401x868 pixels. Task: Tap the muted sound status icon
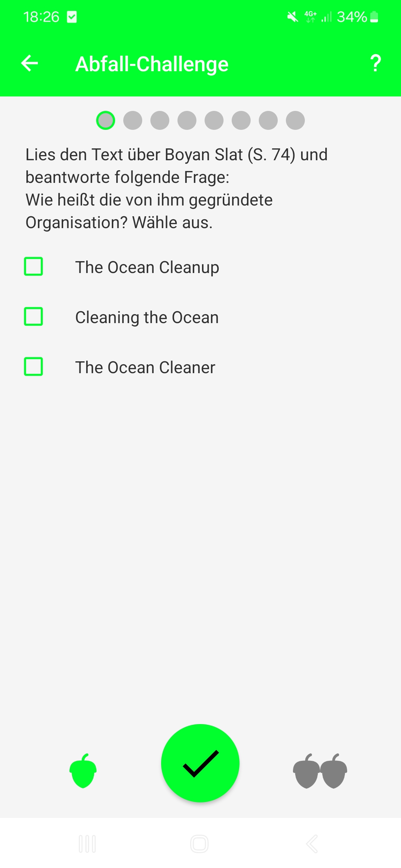[293, 17]
